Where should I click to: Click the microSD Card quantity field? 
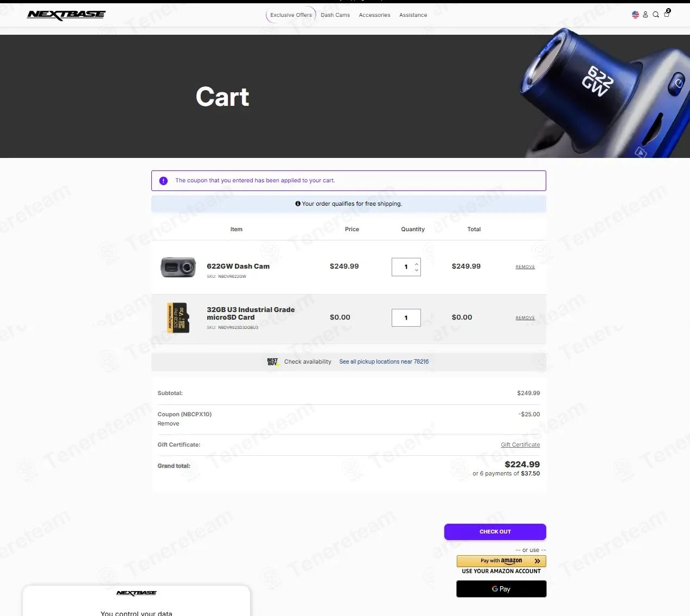406,317
